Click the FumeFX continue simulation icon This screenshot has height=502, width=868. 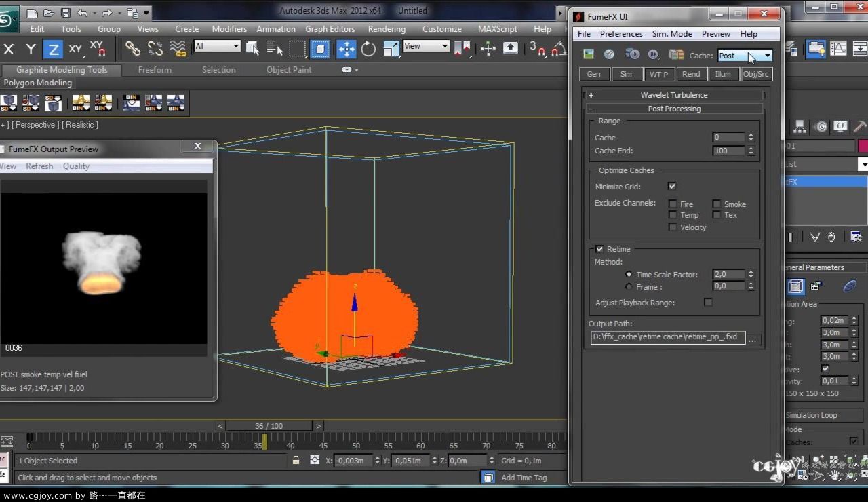[654, 55]
